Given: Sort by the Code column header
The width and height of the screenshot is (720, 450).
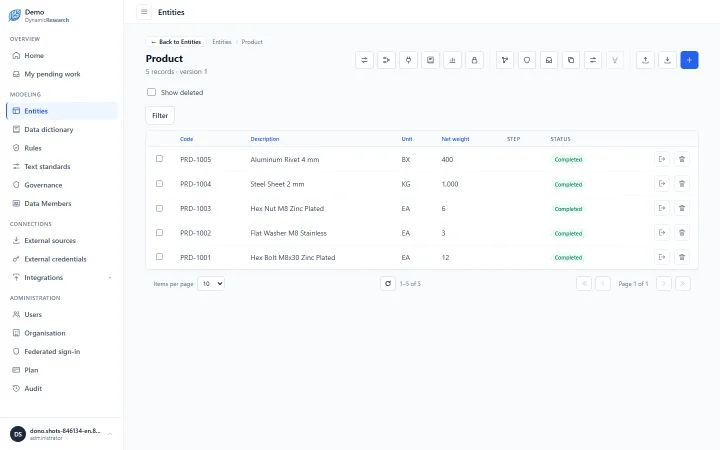Looking at the screenshot, I should (186, 139).
